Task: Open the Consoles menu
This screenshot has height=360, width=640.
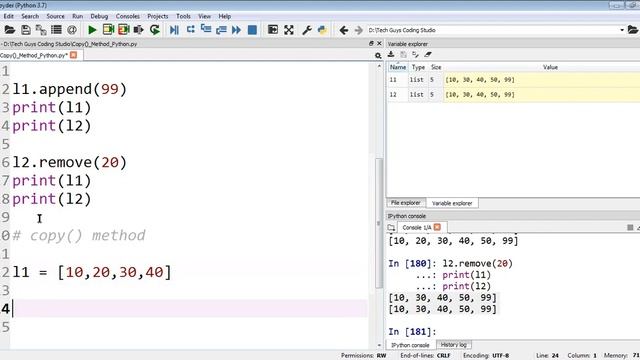Action: [127, 16]
